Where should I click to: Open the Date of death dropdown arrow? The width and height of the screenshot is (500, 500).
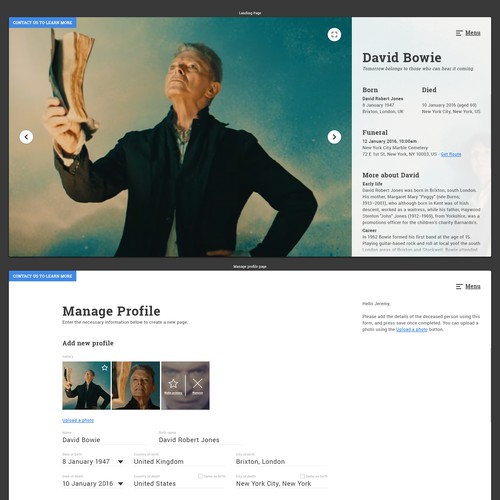121,484
